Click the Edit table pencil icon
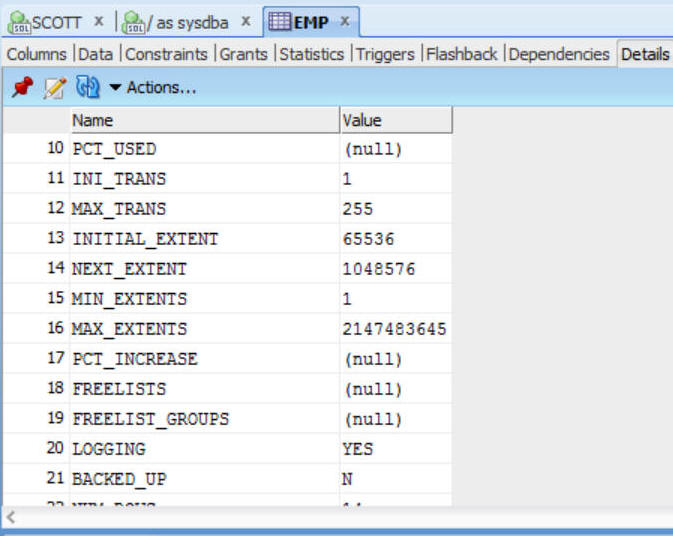 [54, 88]
